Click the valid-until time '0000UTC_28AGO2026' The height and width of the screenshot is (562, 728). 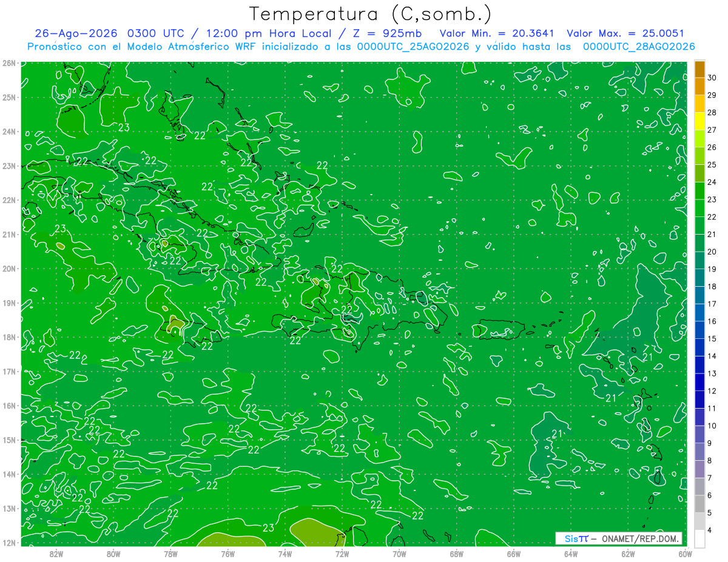(639, 47)
